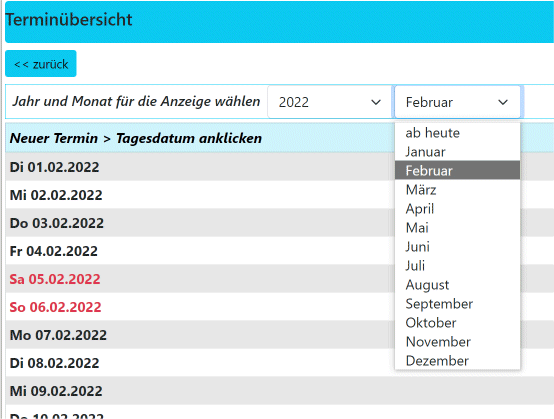Viewport: 554px width, 419px height.
Task: Open date Sa 05.02.2022
Action: (55, 279)
